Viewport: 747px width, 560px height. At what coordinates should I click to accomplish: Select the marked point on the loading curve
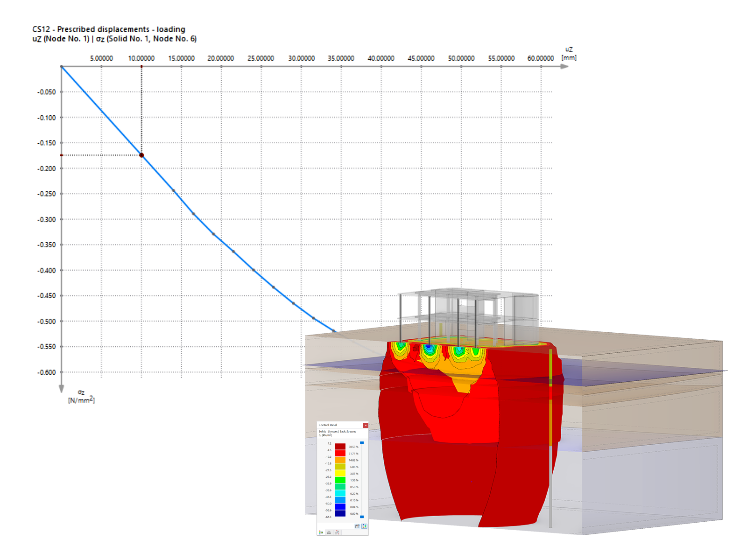[x=141, y=154]
